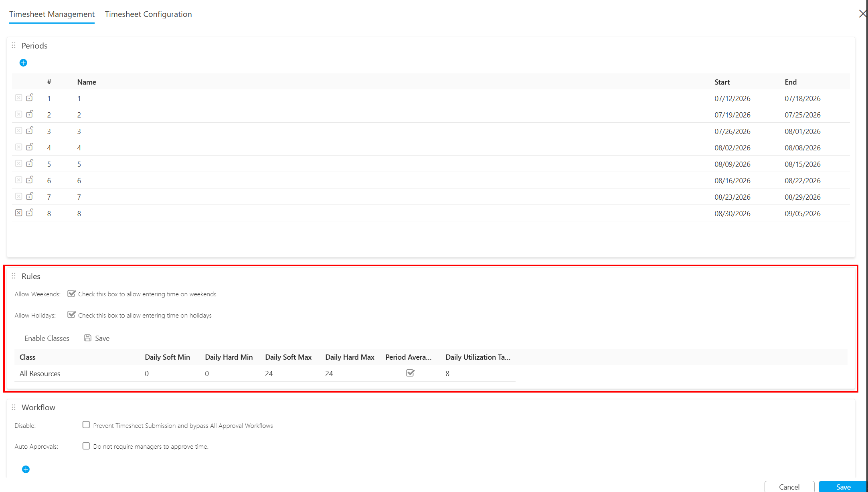Click the Class column header
868x492 pixels.
[28, 357]
